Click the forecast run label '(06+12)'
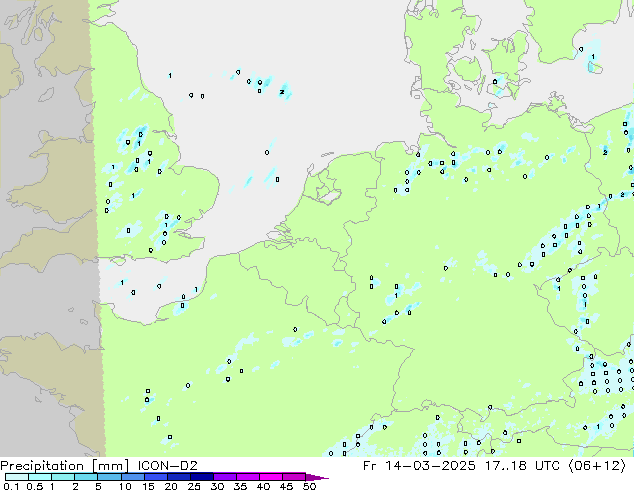The height and width of the screenshot is (490, 634). [597, 466]
